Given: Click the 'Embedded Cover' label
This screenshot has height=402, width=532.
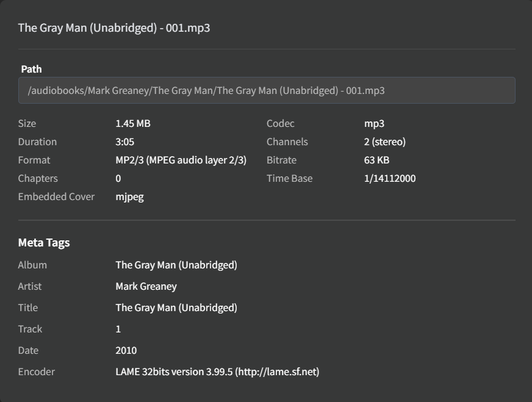Looking at the screenshot, I should 56,197.
